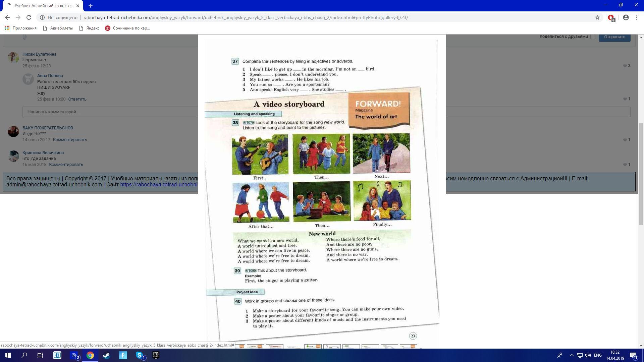
Task: Open new tab with plus button
Action: [x=91, y=6]
